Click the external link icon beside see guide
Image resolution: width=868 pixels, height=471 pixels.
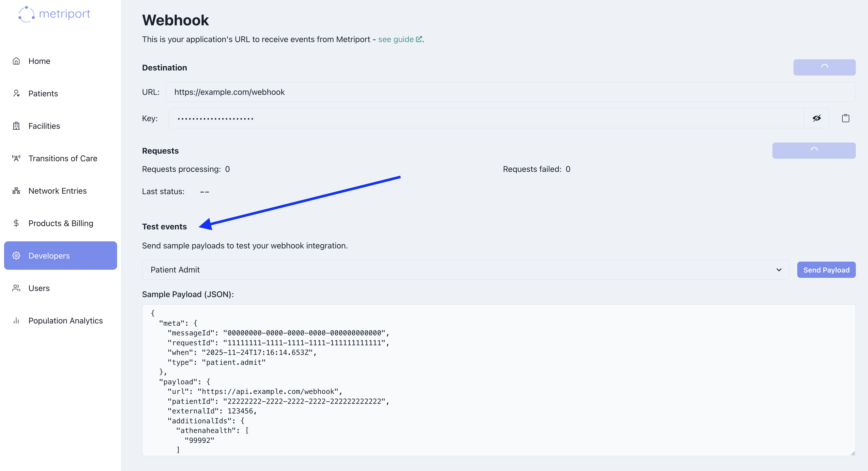[419, 39]
